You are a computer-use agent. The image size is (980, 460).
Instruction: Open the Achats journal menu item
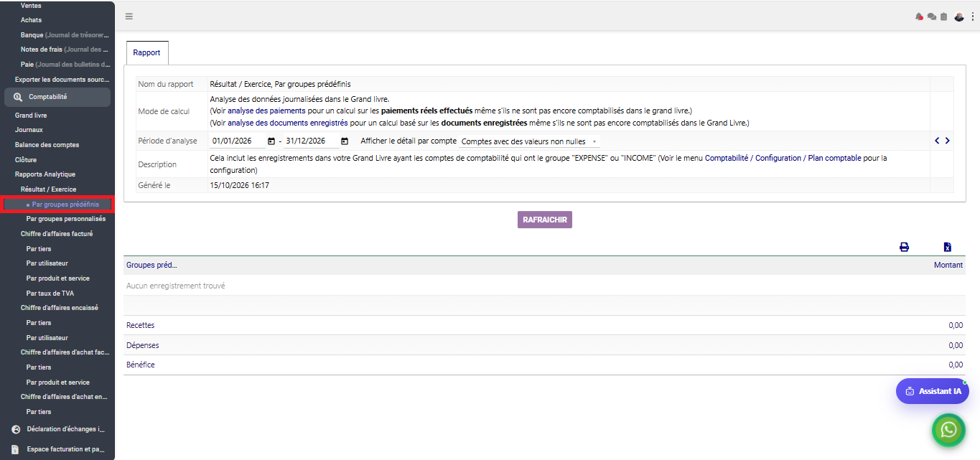(x=31, y=20)
